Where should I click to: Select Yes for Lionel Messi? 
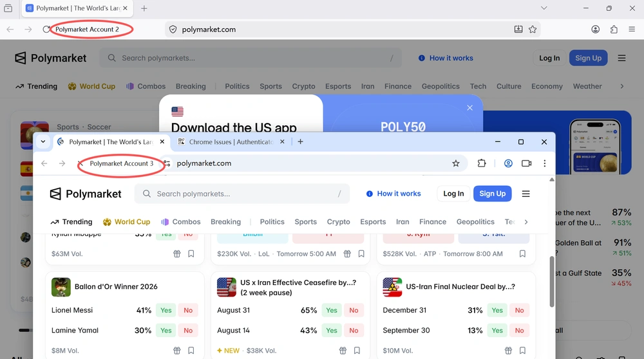tap(166, 310)
